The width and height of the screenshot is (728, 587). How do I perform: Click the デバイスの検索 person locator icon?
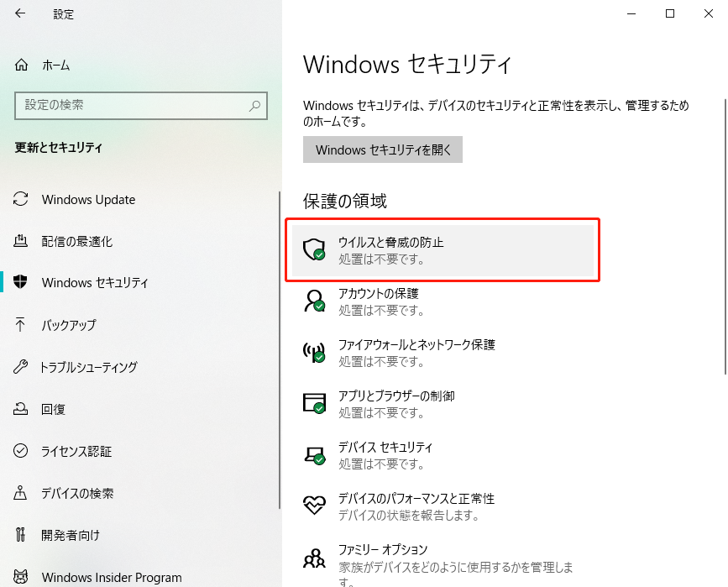pos(20,493)
